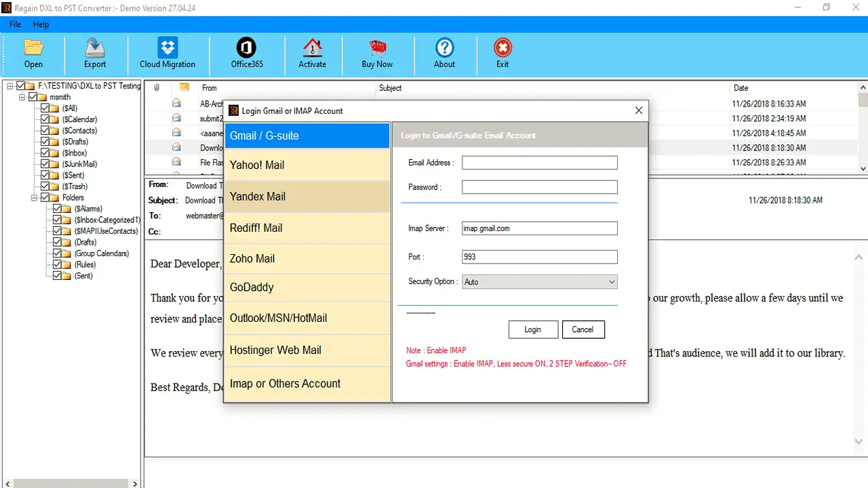The image size is (868, 488).
Task: Click the (Rules) folder icon
Action: (x=67, y=265)
